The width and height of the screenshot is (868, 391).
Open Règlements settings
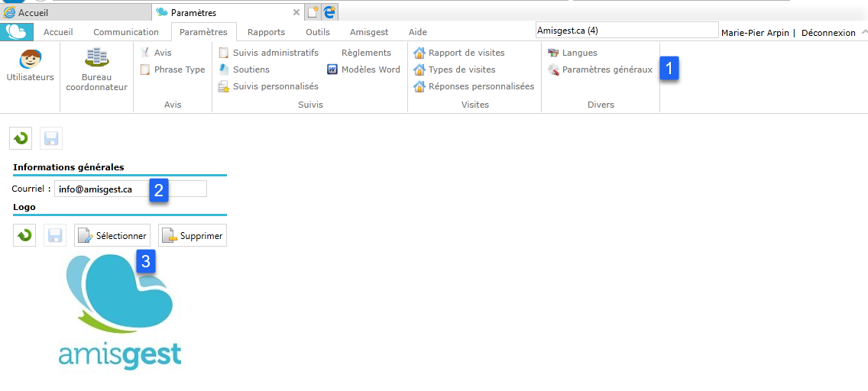[366, 53]
